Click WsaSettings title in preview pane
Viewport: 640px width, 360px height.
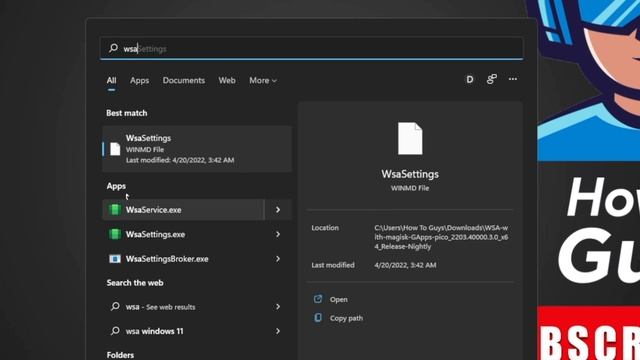click(410, 174)
